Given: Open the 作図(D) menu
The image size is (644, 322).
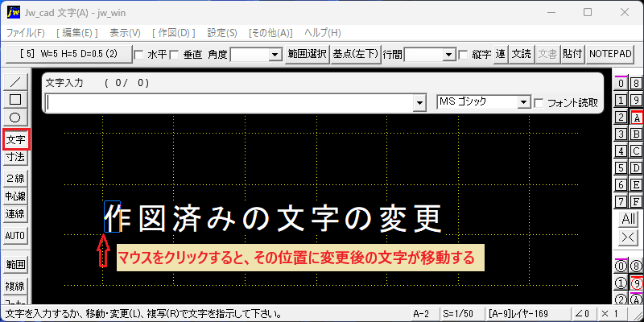Looking at the screenshot, I should (173, 33).
